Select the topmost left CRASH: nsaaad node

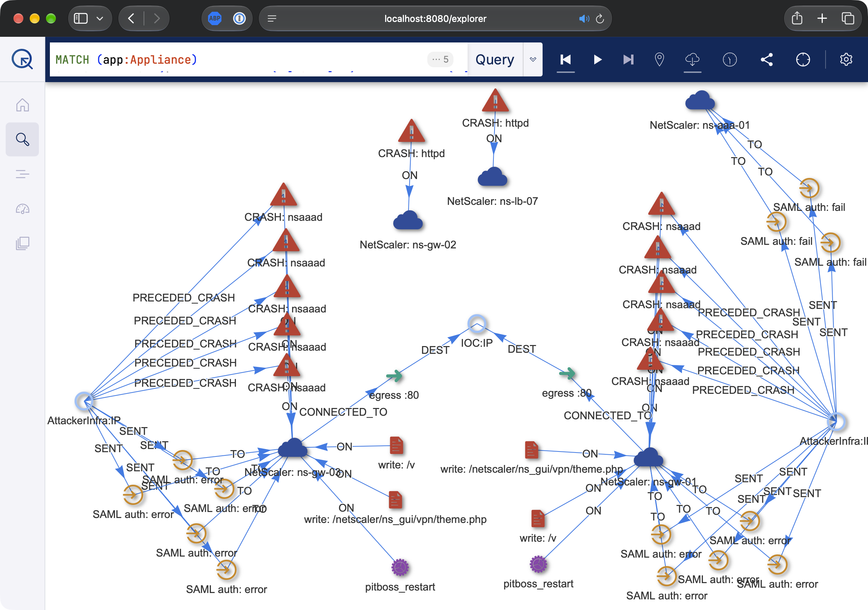(284, 195)
